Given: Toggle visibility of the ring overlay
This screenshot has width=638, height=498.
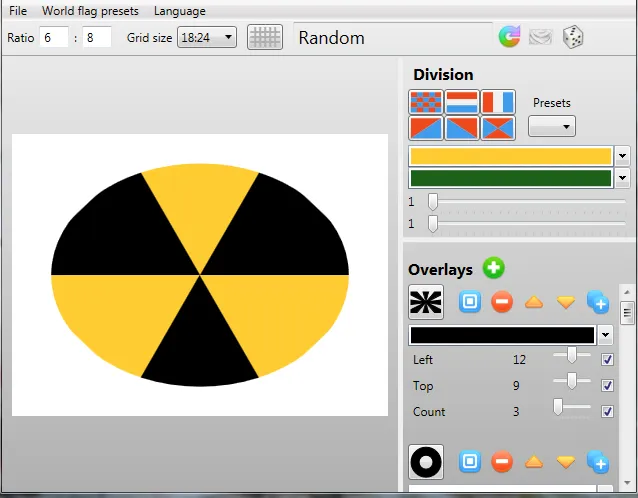Looking at the screenshot, I should coord(470,462).
